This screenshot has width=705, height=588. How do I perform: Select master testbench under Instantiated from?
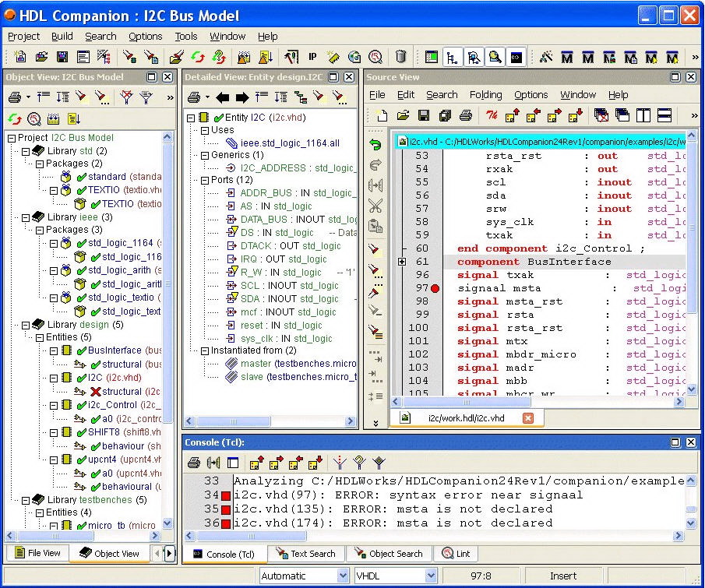[x=256, y=364]
